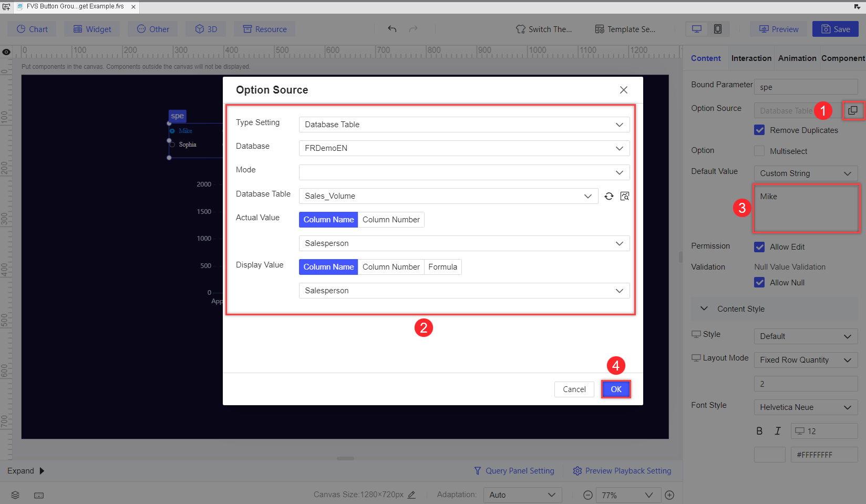
Task: Open the font color swatch
Action: [x=770, y=455]
